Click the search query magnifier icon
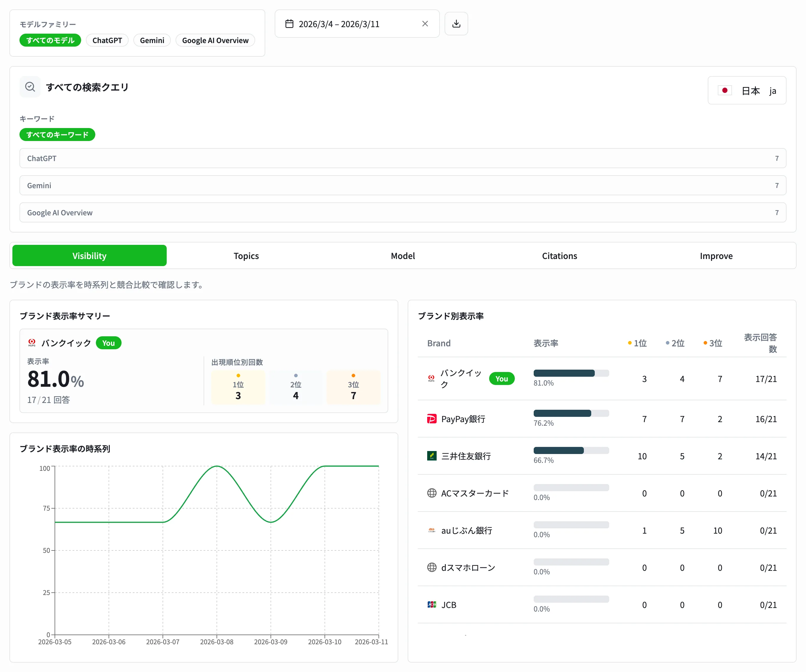806x672 pixels. click(x=30, y=87)
